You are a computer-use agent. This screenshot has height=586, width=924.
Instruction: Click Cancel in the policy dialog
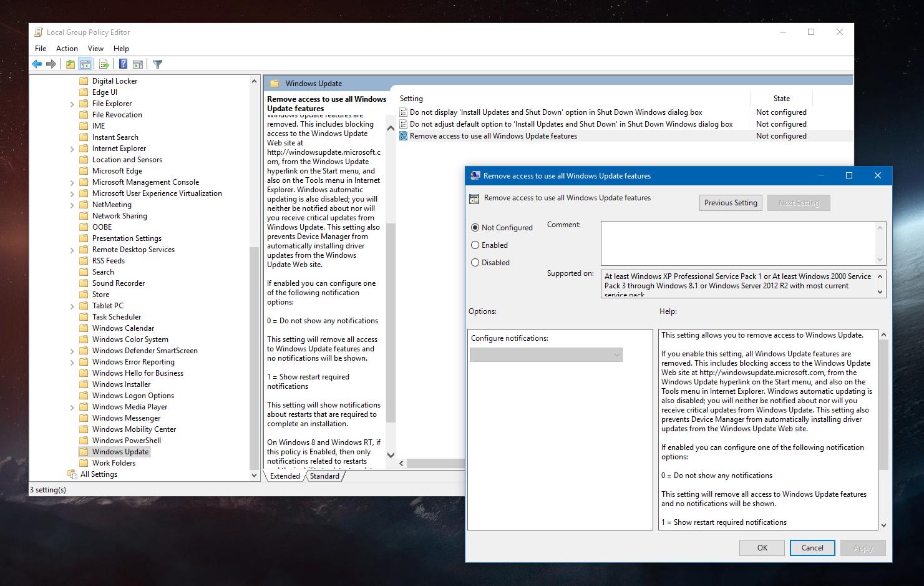coord(812,548)
